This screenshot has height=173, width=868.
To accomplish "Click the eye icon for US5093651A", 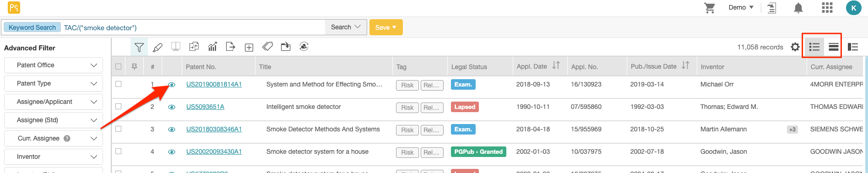I will coord(172,107).
